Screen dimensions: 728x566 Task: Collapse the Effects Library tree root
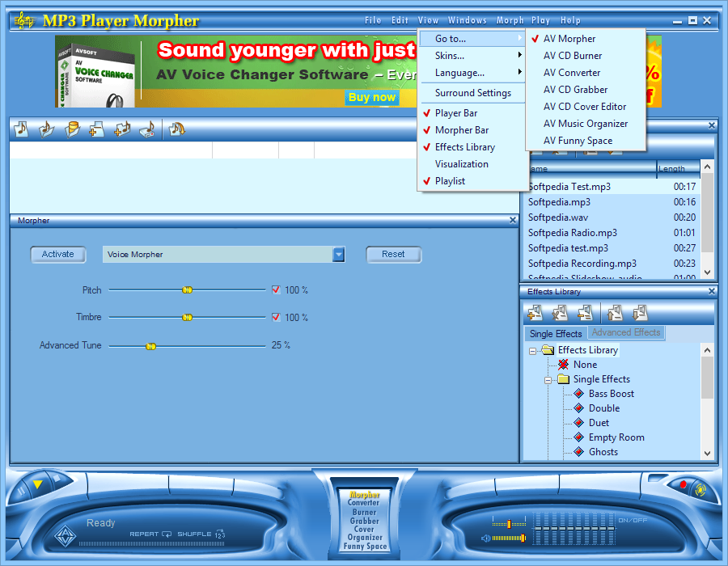pyautogui.click(x=532, y=351)
